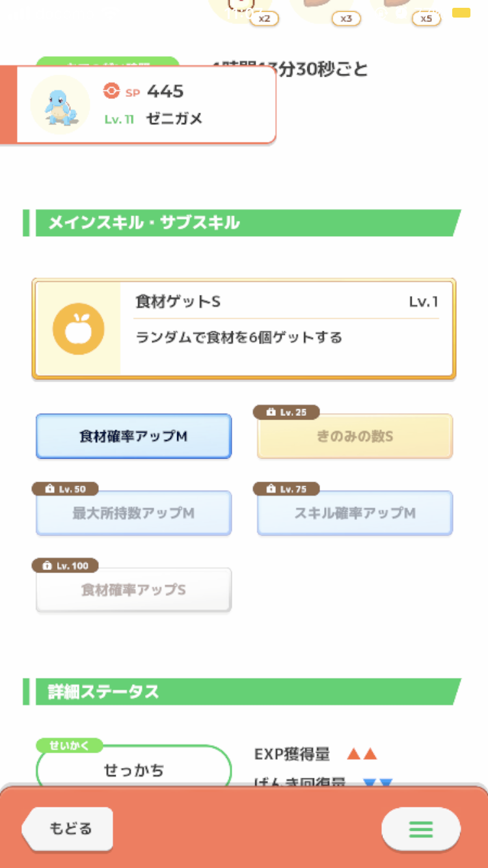Tap the メインスキル・サブスキル section header
488x868 pixels.
(x=242, y=223)
